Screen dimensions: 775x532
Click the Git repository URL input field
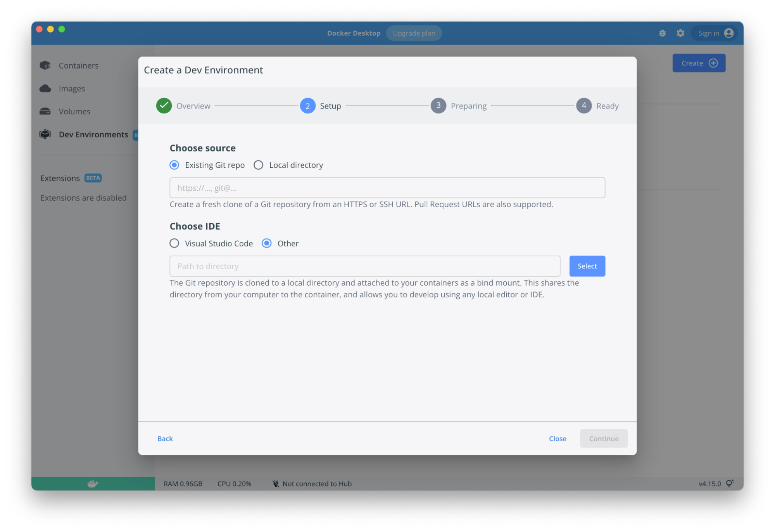click(387, 188)
